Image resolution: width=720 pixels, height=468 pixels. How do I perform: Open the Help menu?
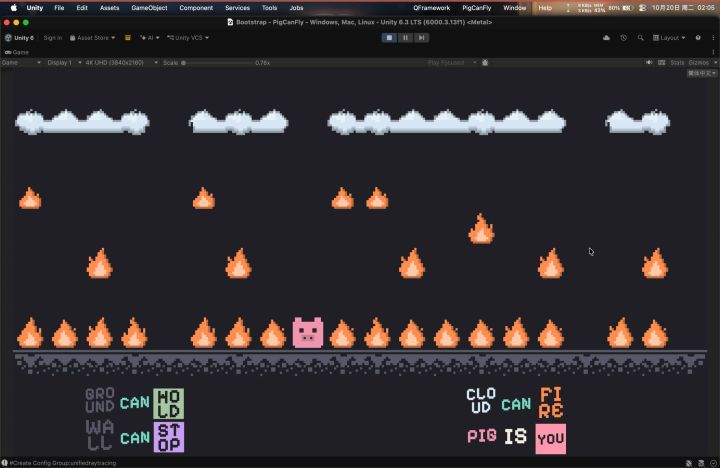click(545, 8)
